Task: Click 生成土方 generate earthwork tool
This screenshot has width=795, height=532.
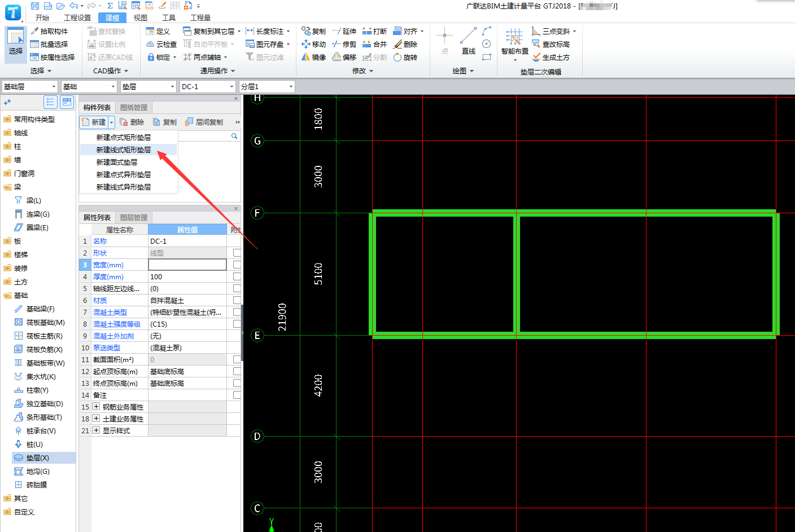Action: coord(551,57)
